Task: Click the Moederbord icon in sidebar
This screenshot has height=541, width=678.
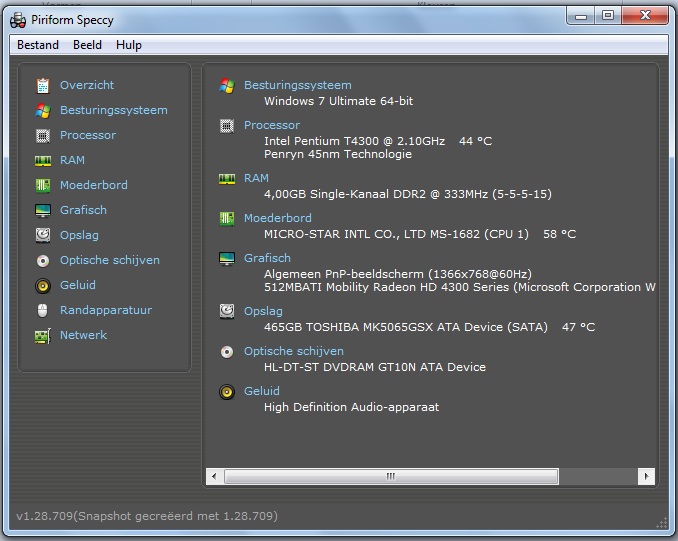Action: (43, 185)
